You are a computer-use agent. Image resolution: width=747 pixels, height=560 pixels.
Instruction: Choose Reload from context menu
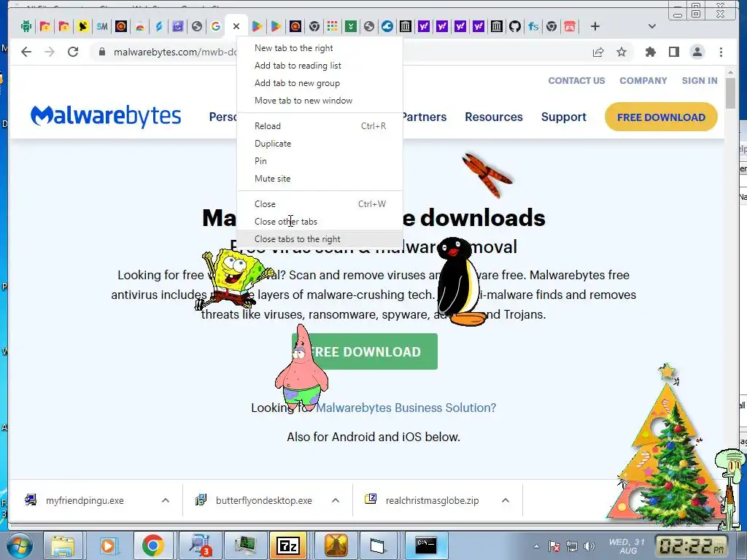[x=320, y=126]
